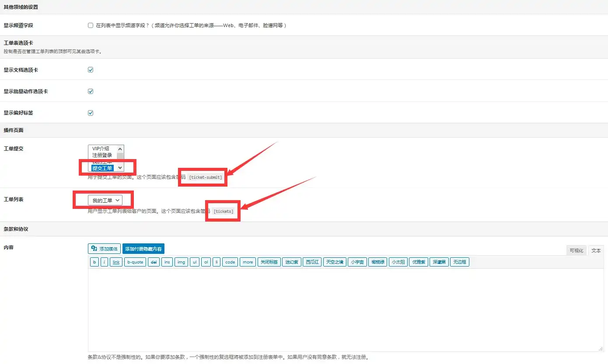The image size is (608, 364).
Task: Click the 深邃黑 style button
Action: pos(439,262)
